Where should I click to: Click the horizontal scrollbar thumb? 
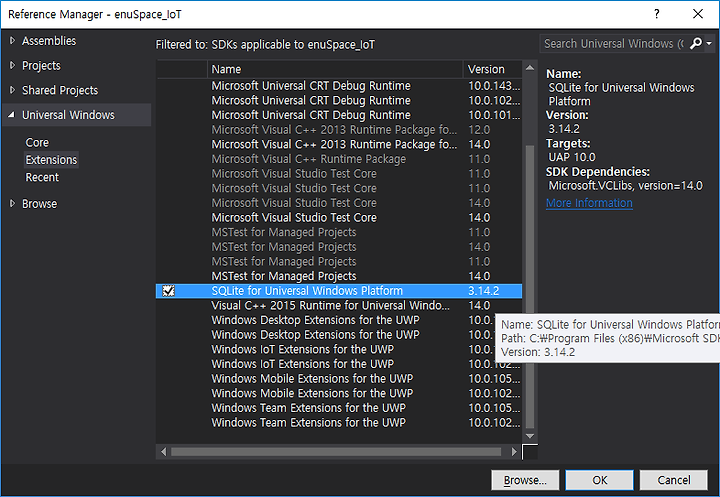coord(336,452)
